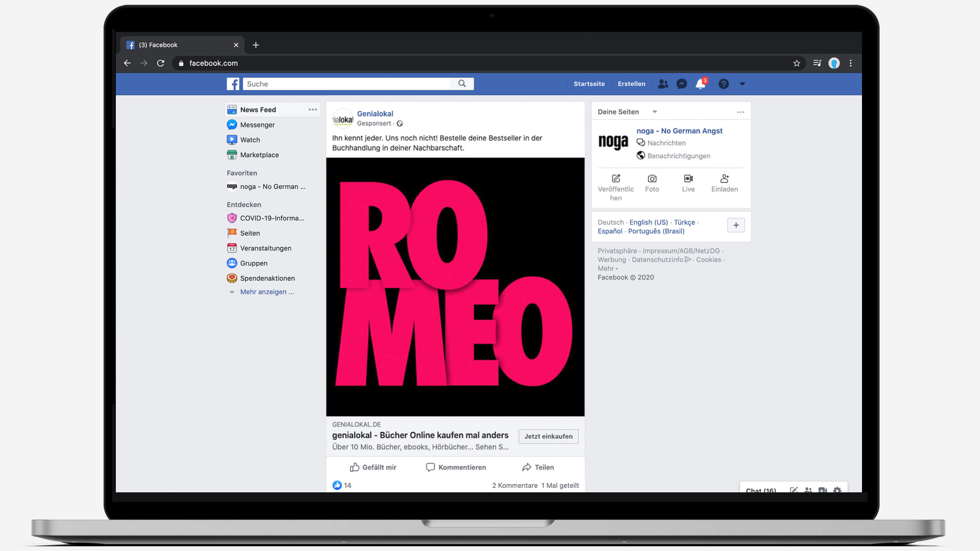Open News Feed options three dots
This screenshot has height=551, width=980.
pos(312,110)
